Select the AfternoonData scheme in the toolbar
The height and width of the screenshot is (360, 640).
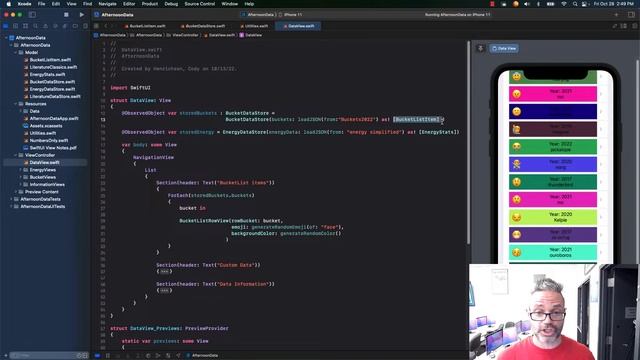(258, 15)
